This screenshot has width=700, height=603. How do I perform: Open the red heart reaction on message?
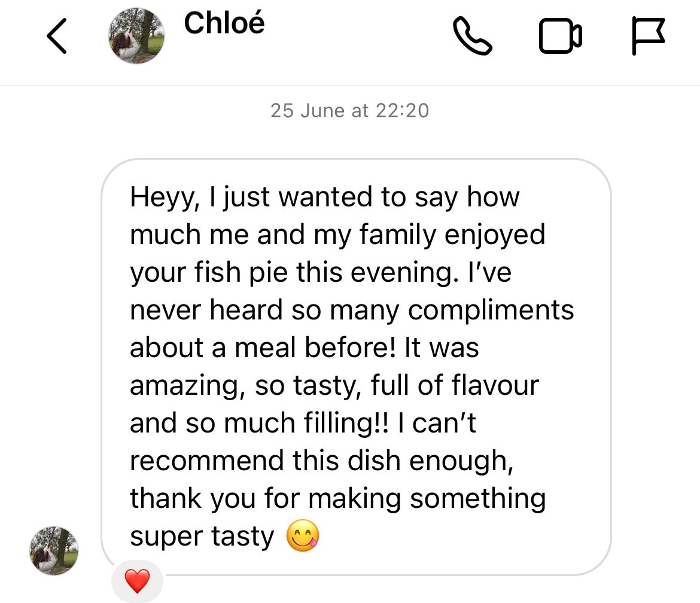click(137, 581)
